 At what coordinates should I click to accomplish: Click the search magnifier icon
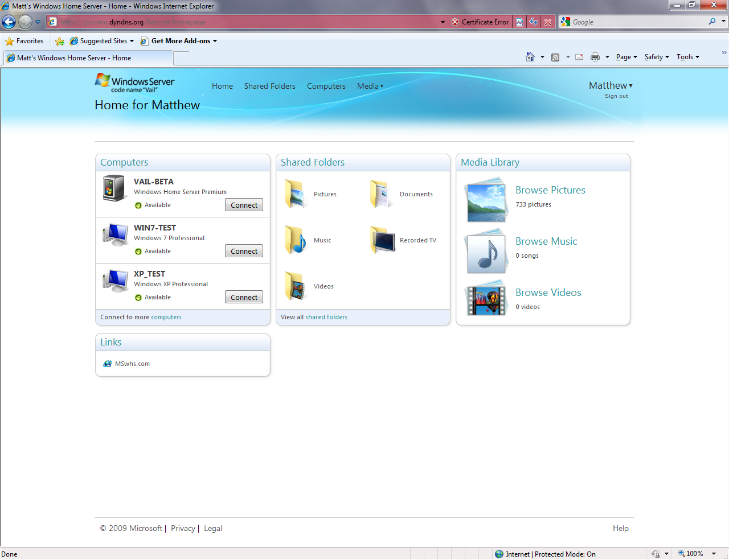[712, 22]
